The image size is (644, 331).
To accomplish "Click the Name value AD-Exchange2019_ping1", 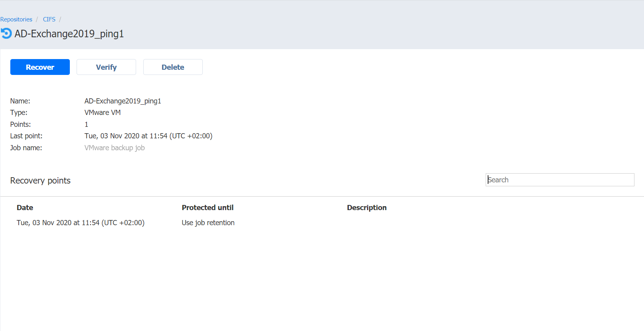I will 123,101.
